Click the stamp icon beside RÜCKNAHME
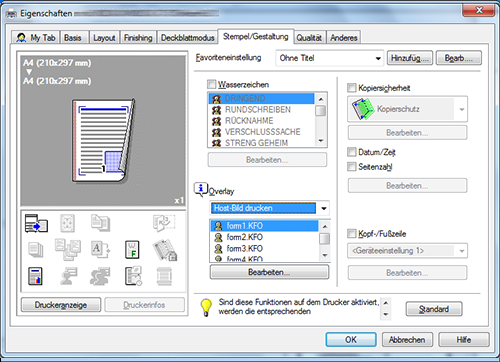 click(217, 121)
